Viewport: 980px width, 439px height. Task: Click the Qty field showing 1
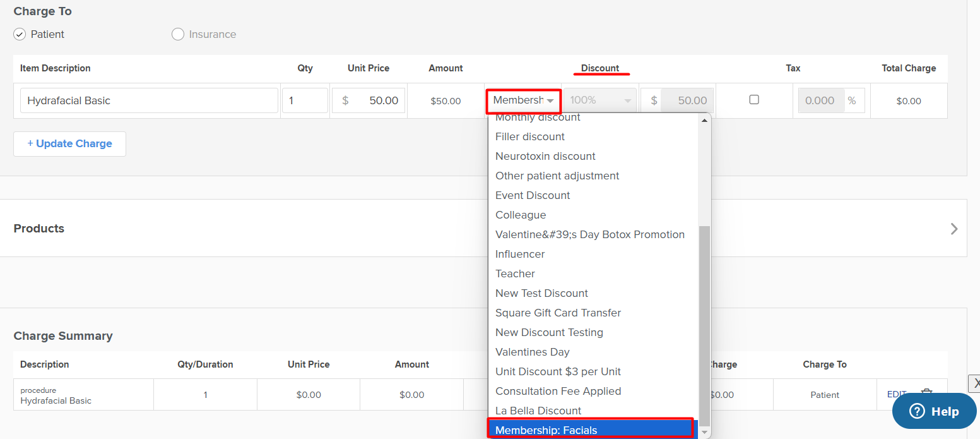(x=305, y=100)
